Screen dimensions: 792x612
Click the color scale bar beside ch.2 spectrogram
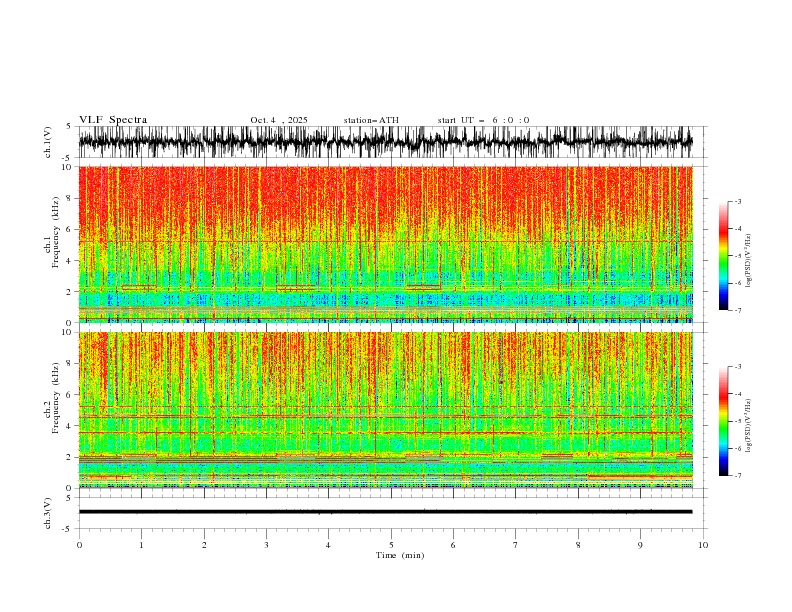click(x=723, y=421)
